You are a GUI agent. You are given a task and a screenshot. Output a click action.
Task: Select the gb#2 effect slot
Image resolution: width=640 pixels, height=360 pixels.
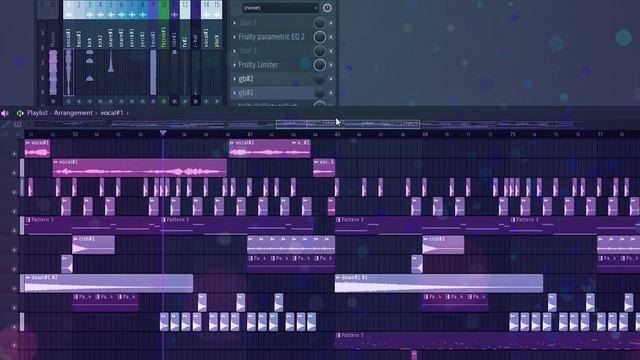pyautogui.click(x=246, y=79)
